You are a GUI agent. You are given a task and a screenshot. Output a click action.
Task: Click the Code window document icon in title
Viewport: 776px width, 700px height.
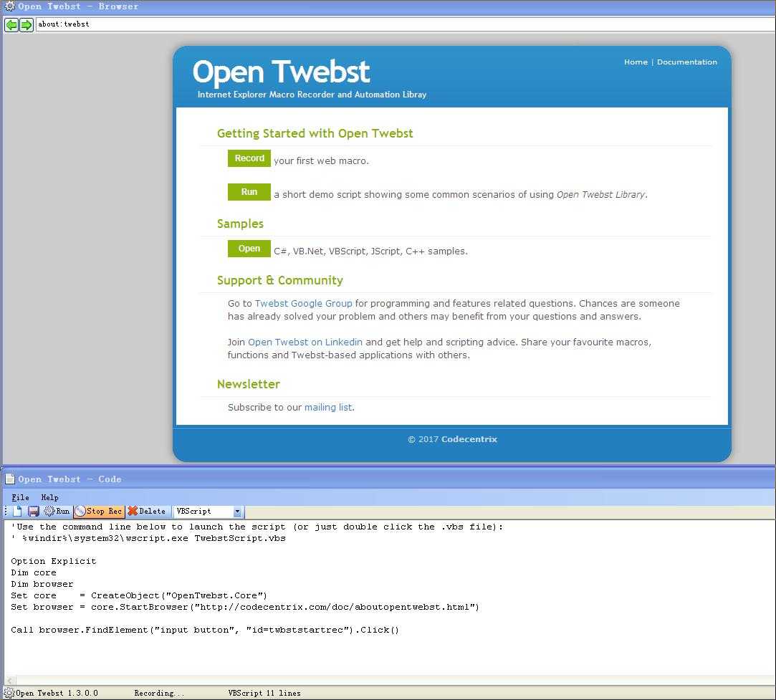click(9, 479)
